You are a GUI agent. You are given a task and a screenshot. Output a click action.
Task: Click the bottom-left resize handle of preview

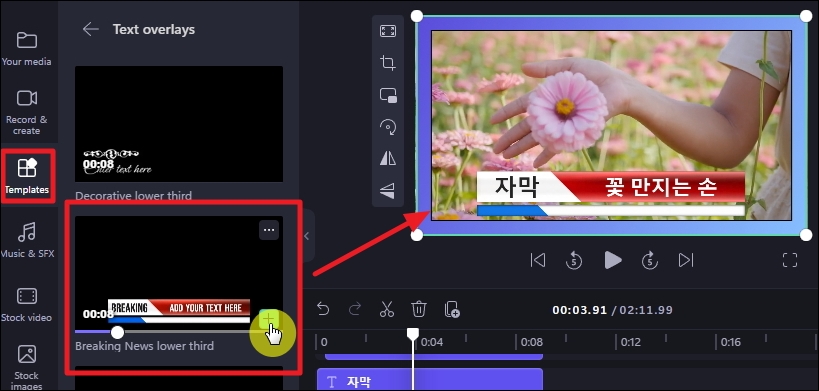417,235
